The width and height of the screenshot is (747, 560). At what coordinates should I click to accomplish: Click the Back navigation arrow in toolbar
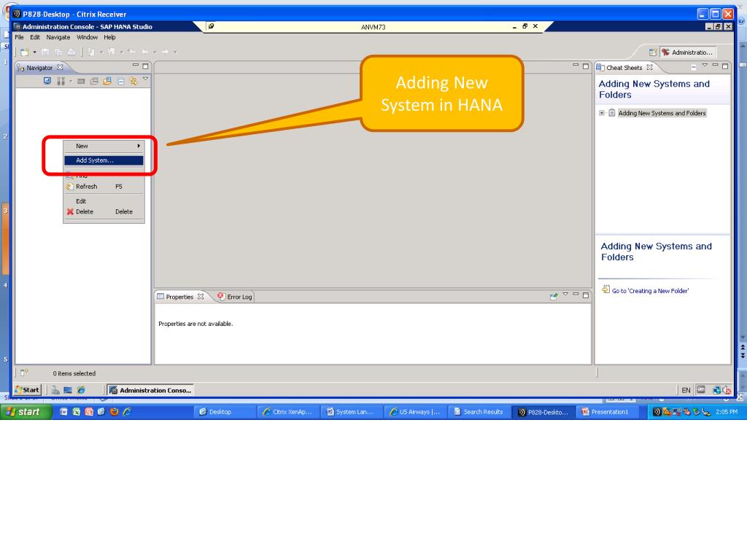[x=145, y=52]
